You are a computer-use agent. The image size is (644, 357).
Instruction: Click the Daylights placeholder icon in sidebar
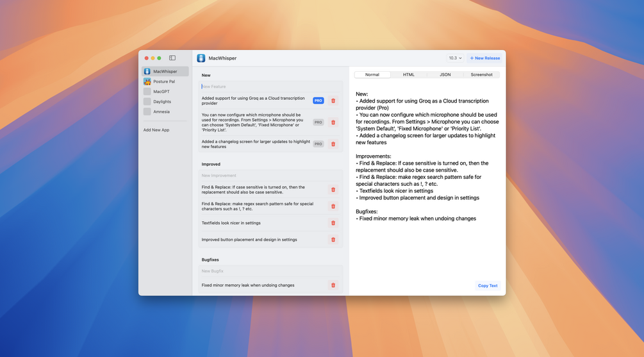click(x=147, y=101)
